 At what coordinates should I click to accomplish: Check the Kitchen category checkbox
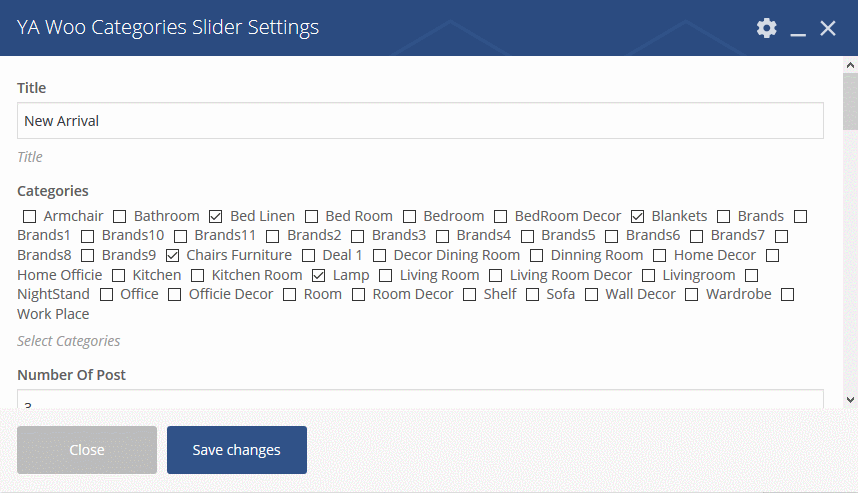click(119, 275)
